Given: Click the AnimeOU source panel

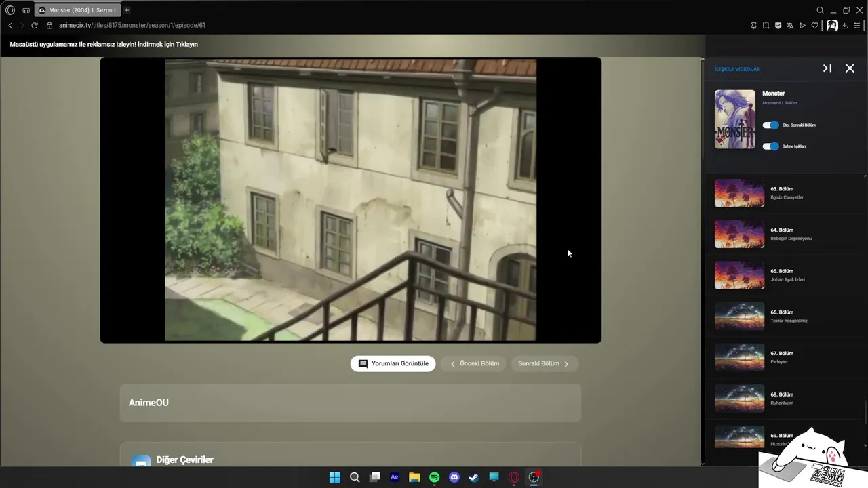Looking at the screenshot, I should [351, 403].
